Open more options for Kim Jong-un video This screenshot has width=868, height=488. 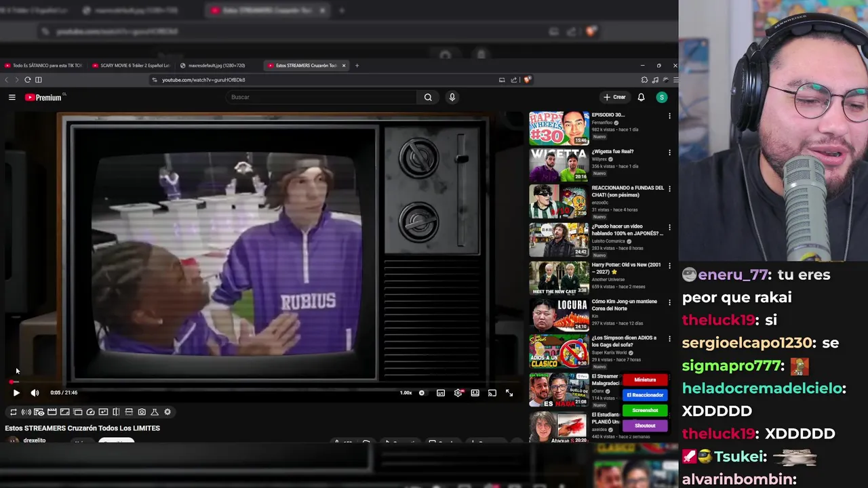click(x=669, y=302)
